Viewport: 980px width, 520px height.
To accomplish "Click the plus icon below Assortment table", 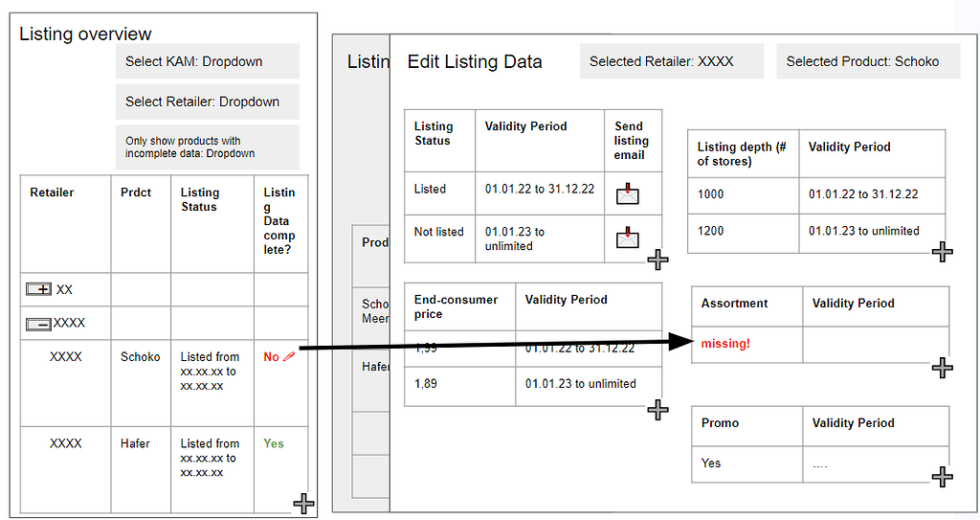I will tap(942, 367).
